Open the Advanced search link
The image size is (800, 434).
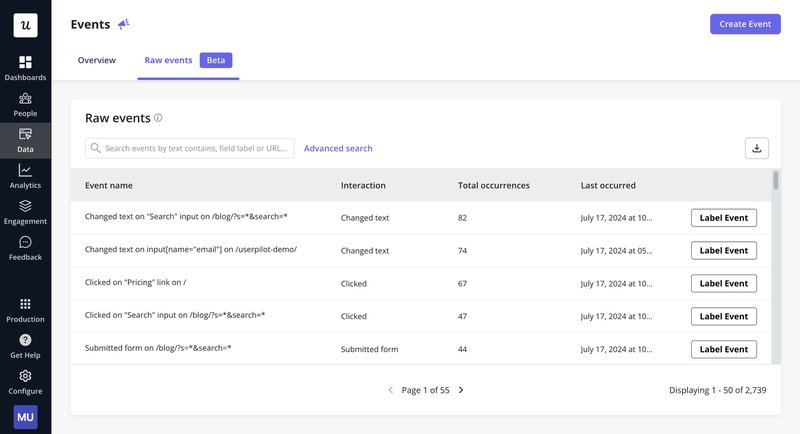click(338, 148)
